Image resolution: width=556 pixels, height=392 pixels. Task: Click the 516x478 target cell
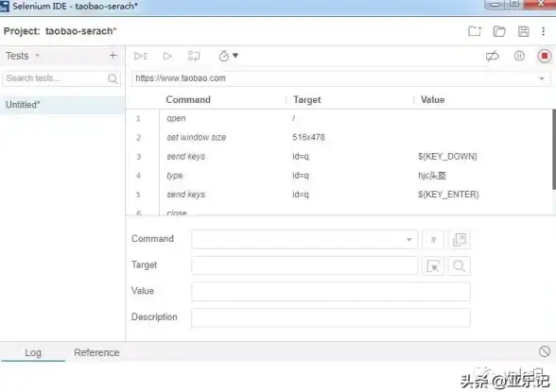coord(308,137)
